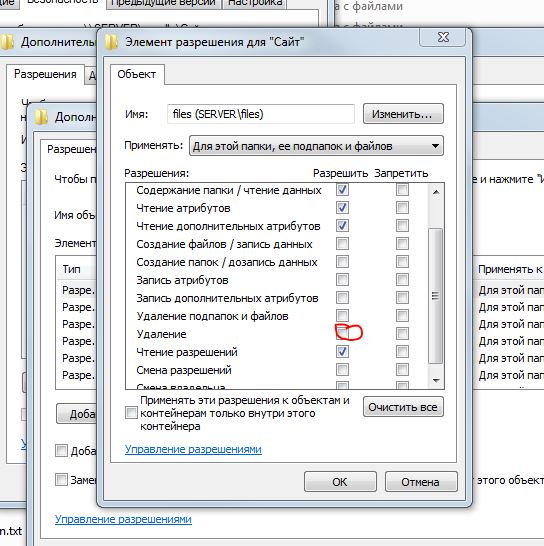Deny "Запись дополнительных атрибутов"
This screenshot has width=544, height=546.
coord(402,298)
